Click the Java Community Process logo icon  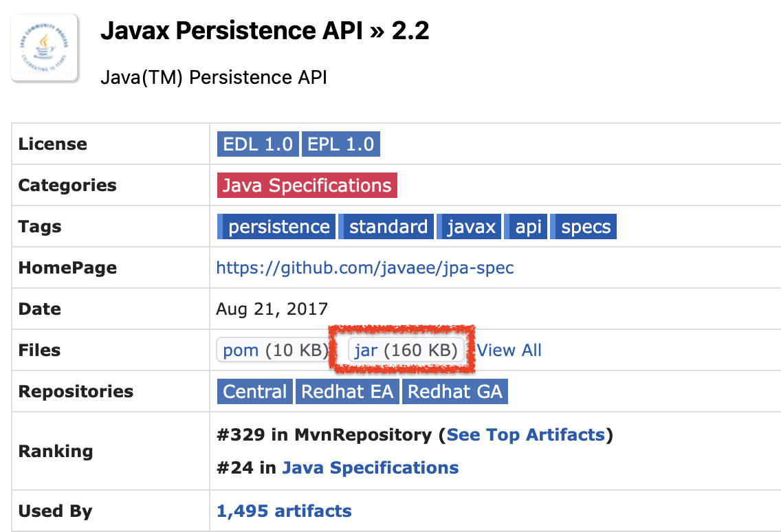click(45, 48)
